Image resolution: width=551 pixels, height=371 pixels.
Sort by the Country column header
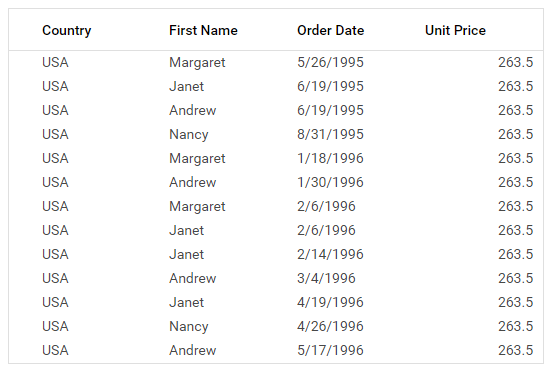click(x=66, y=31)
